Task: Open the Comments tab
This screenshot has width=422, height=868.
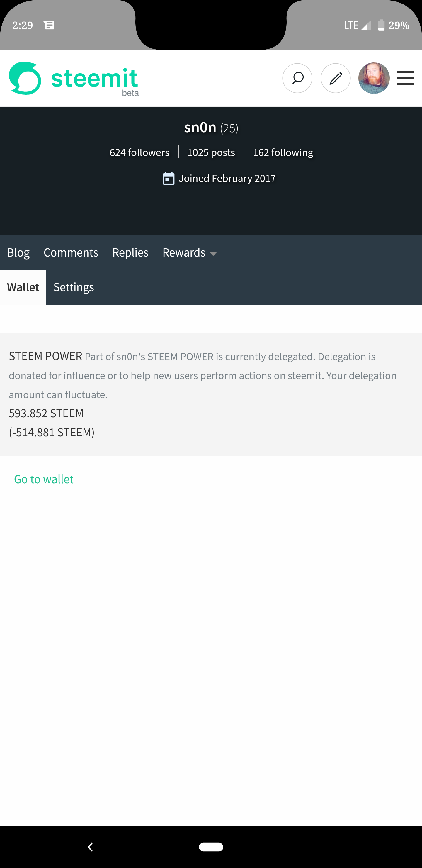Action: [x=71, y=253]
